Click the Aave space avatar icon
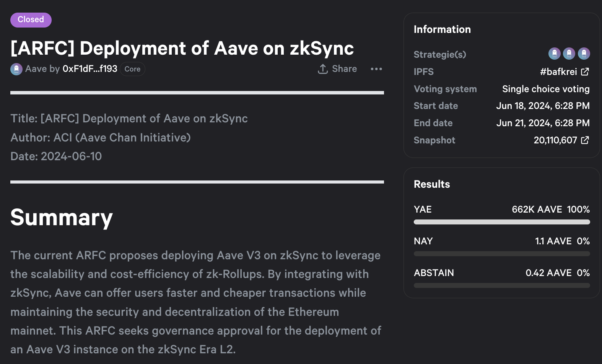This screenshot has width=602, height=364. pos(16,69)
